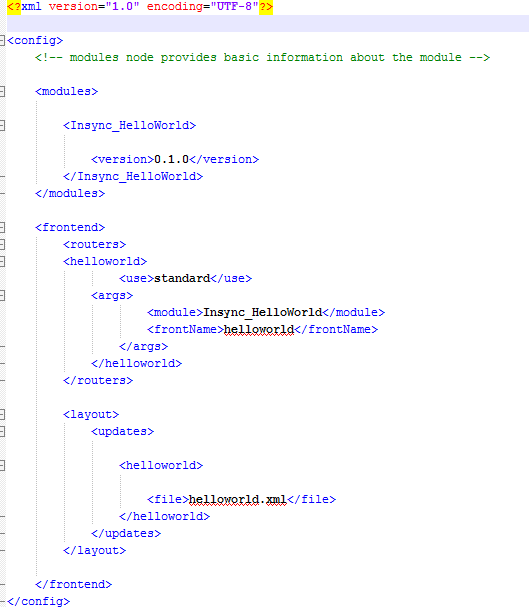529x607 pixels.
Task: Collapse the layout node fold marker
Action: point(2,414)
